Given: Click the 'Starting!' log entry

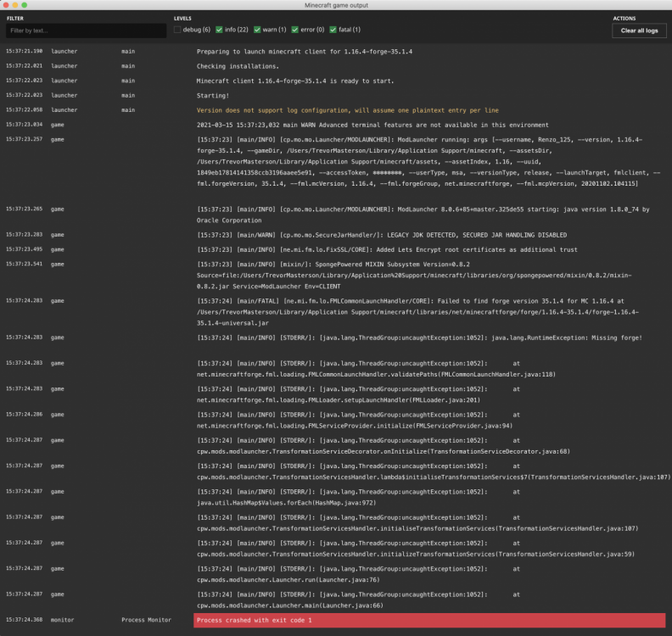Looking at the screenshot, I should point(213,96).
